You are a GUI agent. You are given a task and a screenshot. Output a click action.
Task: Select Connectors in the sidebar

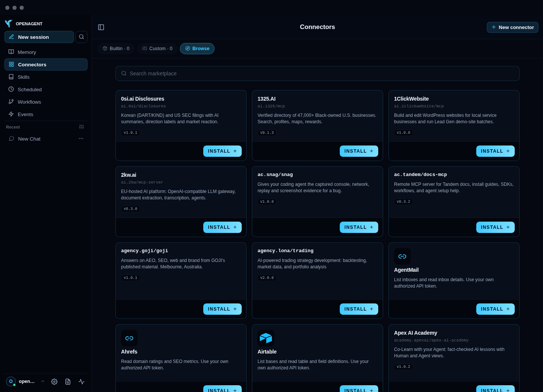46,64
